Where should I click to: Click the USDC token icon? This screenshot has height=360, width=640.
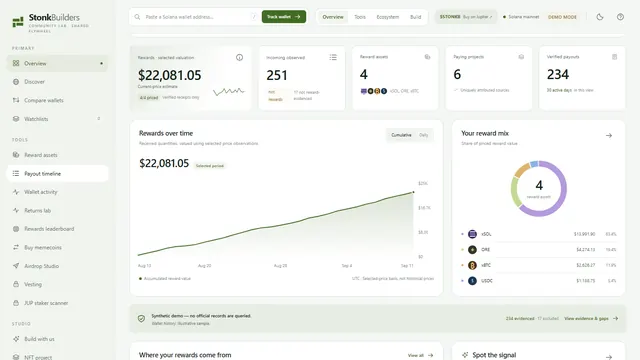(x=472, y=281)
